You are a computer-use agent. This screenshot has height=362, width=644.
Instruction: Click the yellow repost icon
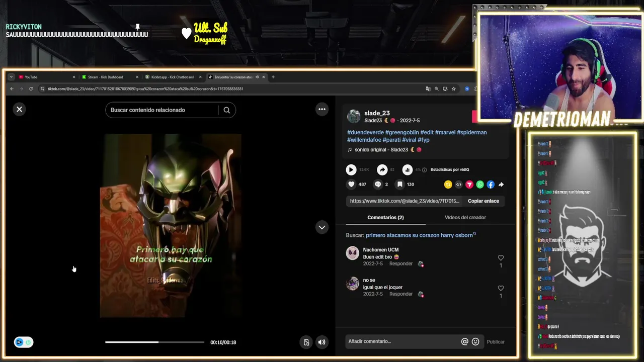point(448,185)
